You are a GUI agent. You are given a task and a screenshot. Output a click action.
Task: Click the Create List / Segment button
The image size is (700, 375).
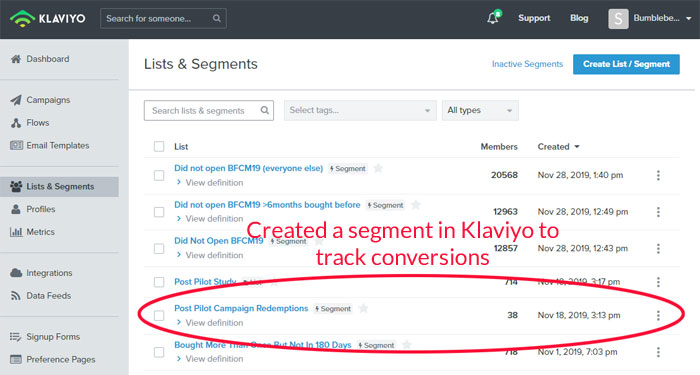626,64
